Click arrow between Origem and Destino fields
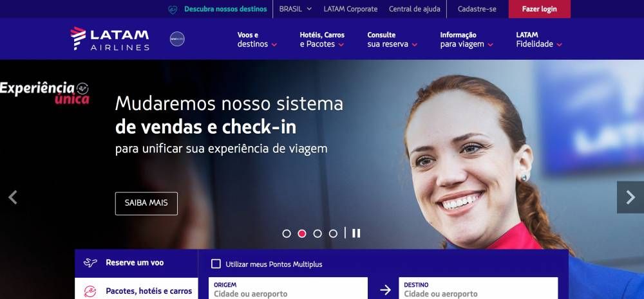644x299 pixels. [x=385, y=291]
